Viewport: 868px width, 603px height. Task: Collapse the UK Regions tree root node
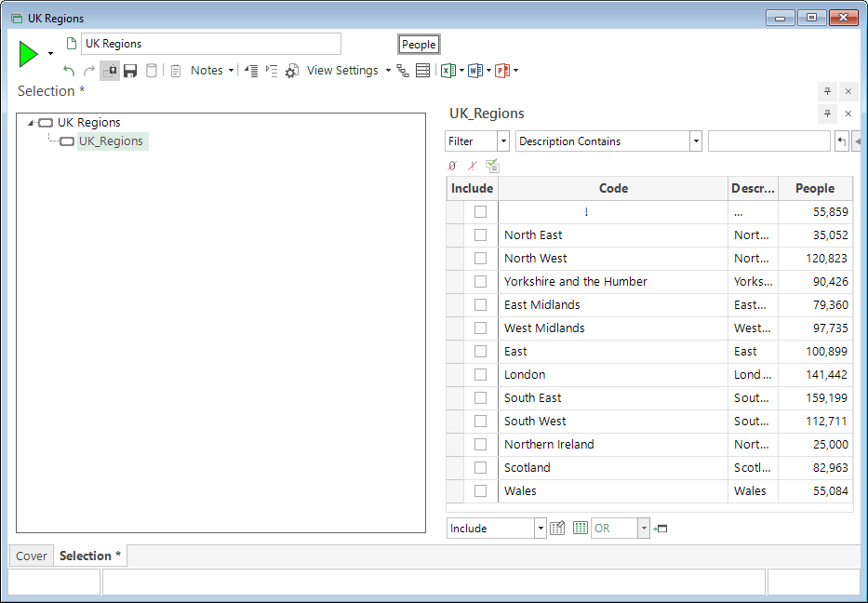tap(31, 123)
